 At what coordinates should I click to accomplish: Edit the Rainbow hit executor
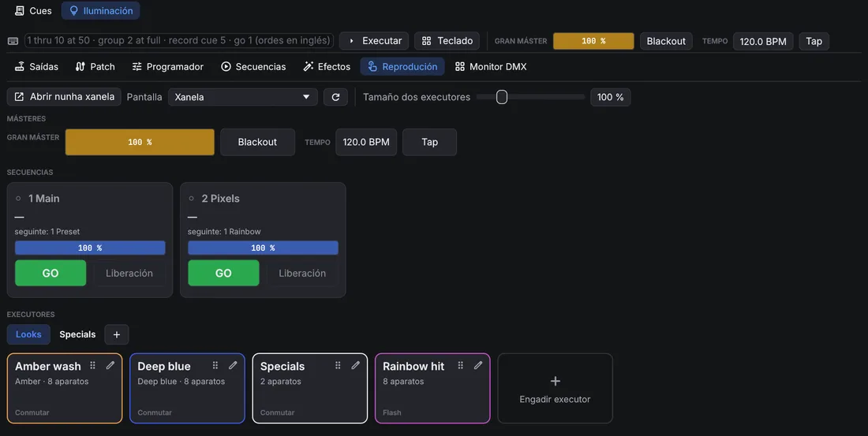pyautogui.click(x=478, y=365)
